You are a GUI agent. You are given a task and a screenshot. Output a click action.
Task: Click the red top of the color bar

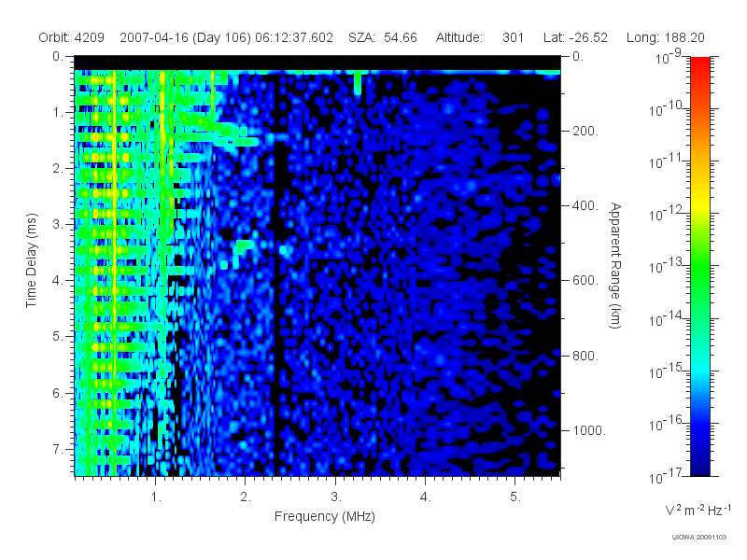tap(699, 64)
